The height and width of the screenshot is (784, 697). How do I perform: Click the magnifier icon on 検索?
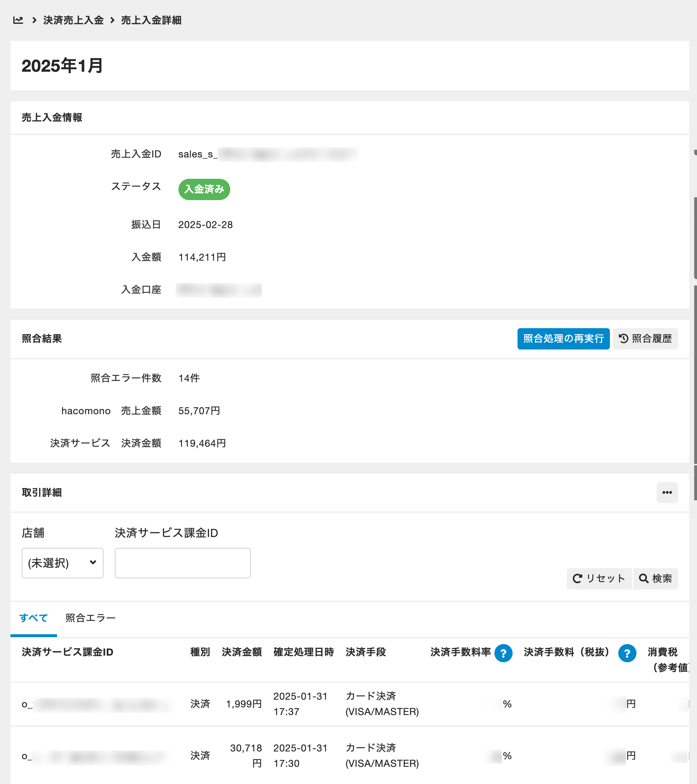pos(643,578)
